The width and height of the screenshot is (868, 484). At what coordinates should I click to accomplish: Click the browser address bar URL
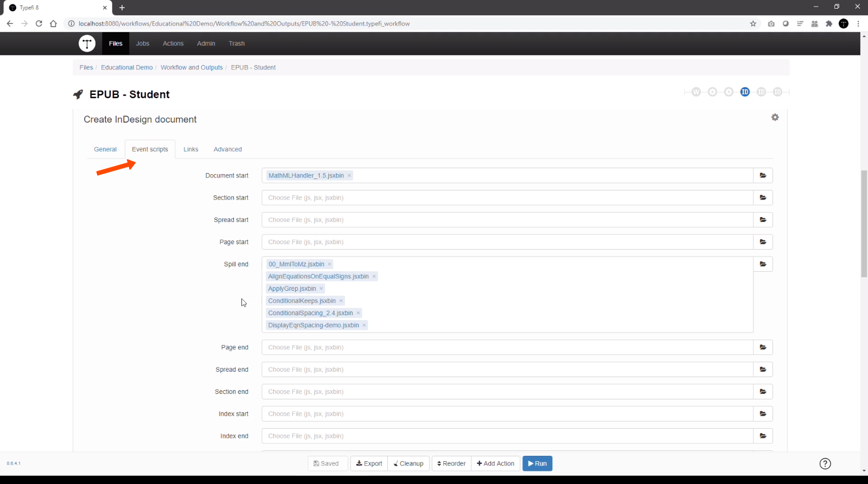point(244,23)
